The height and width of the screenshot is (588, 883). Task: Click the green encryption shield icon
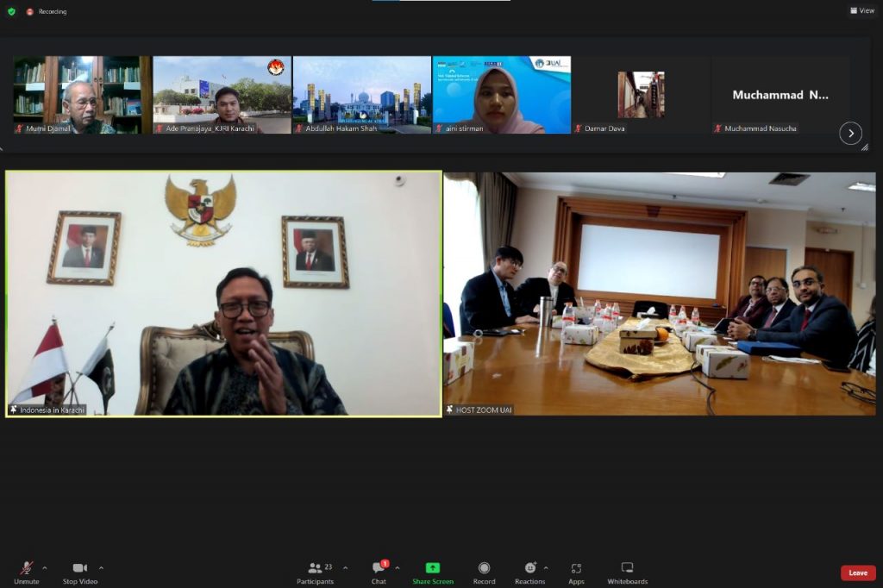[x=11, y=11]
